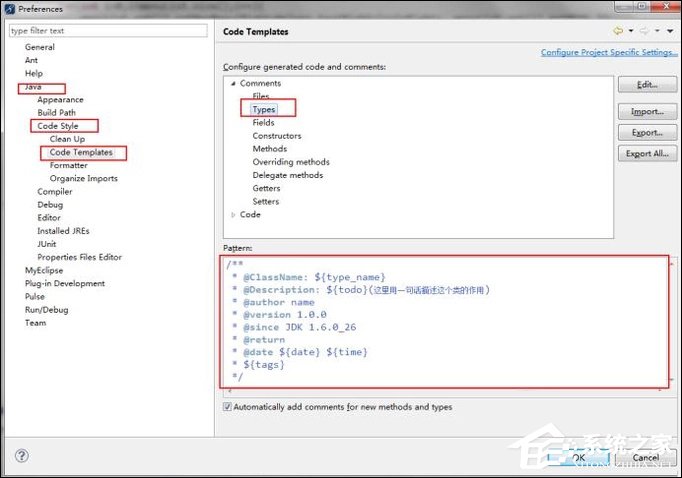Click the back navigation arrow icon
The width and height of the screenshot is (682, 478).
(618, 31)
